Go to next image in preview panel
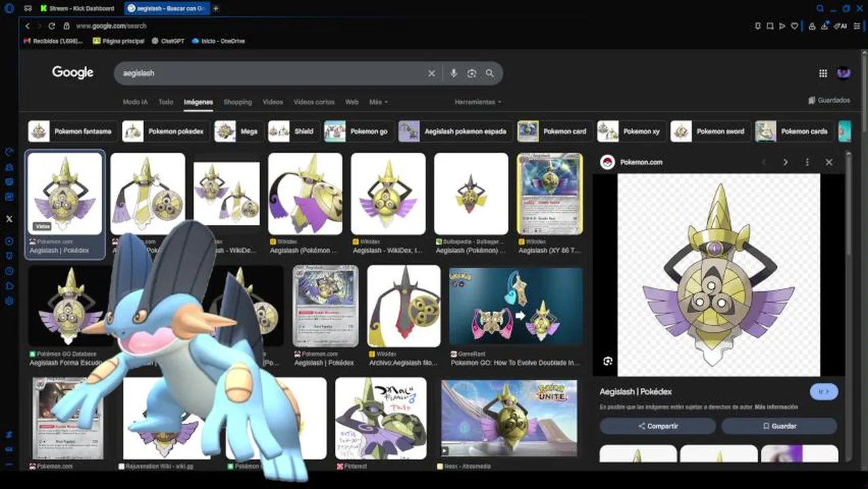 (785, 162)
